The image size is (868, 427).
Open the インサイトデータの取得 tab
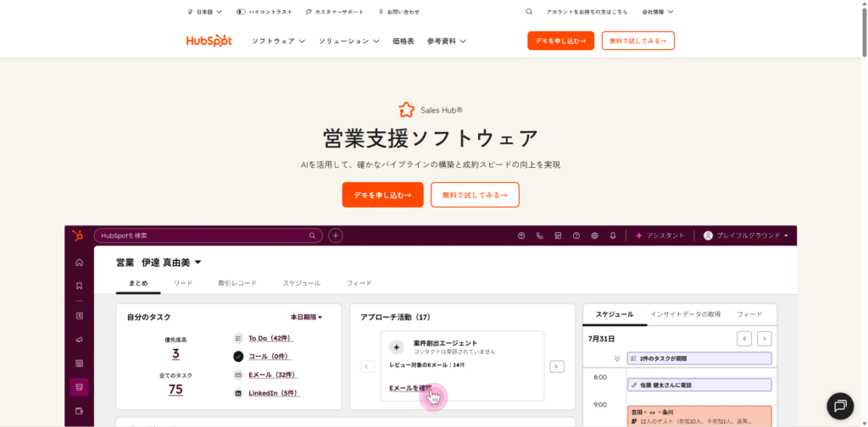pos(685,314)
